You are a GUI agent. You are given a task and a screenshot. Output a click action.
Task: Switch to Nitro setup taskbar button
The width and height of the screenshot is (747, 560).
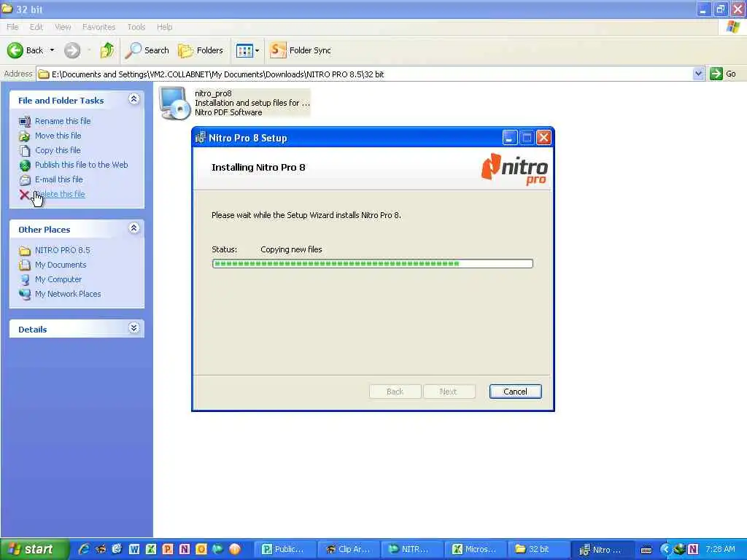click(x=602, y=550)
